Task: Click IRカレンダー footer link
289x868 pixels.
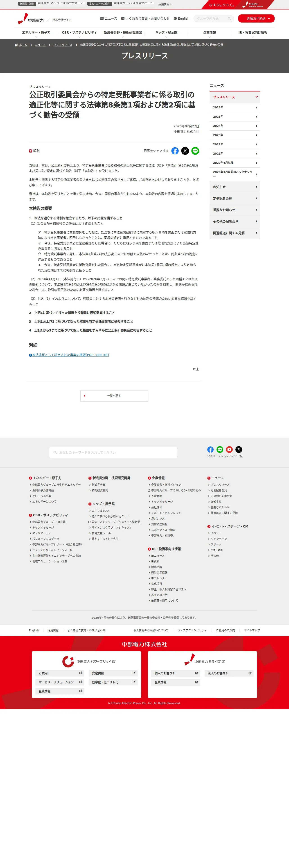Action: click(x=159, y=578)
